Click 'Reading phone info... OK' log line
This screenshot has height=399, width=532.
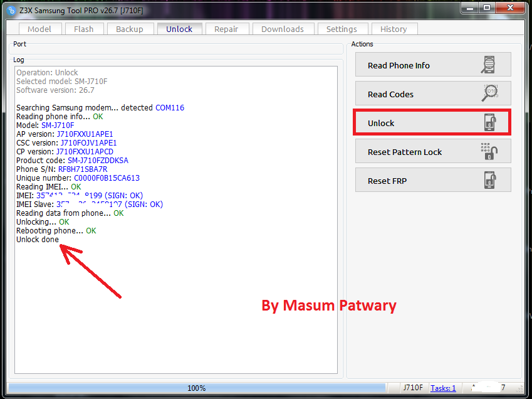tap(60, 117)
